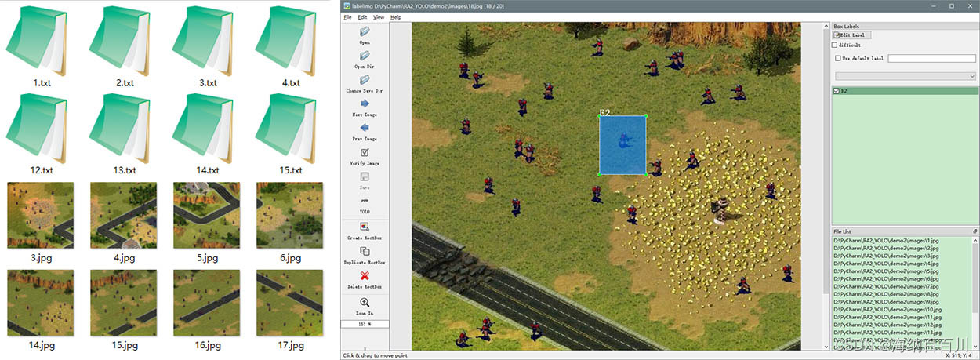Select thumbnail image 3.jpg
Image resolution: width=980 pixels, height=360 pixels.
[41, 215]
